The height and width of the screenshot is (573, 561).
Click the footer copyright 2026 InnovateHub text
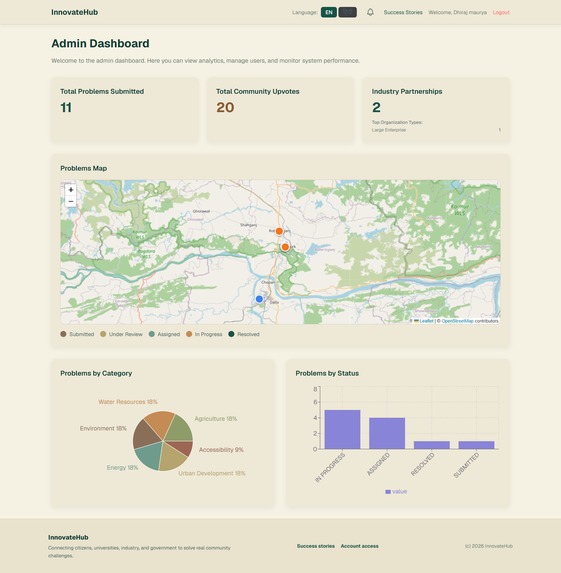click(x=489, y=546)
